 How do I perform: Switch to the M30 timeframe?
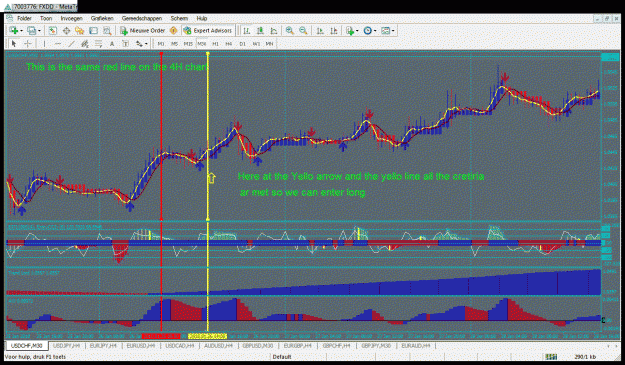[202, 44]
